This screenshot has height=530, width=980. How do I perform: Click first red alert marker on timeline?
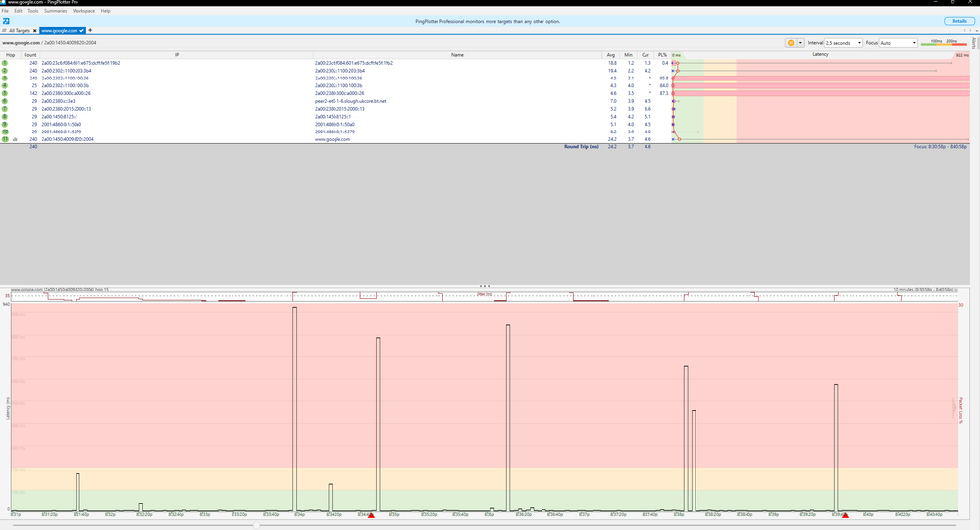pyautogui.click(x=371, y=514)
